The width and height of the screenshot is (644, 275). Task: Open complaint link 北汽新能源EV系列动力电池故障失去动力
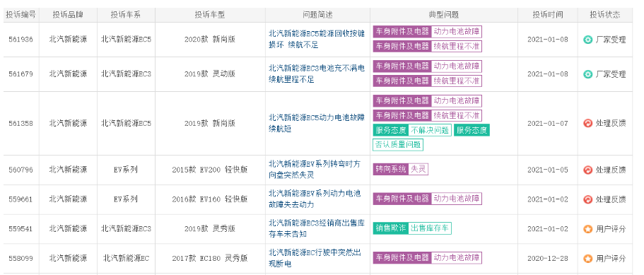(315, 199)
